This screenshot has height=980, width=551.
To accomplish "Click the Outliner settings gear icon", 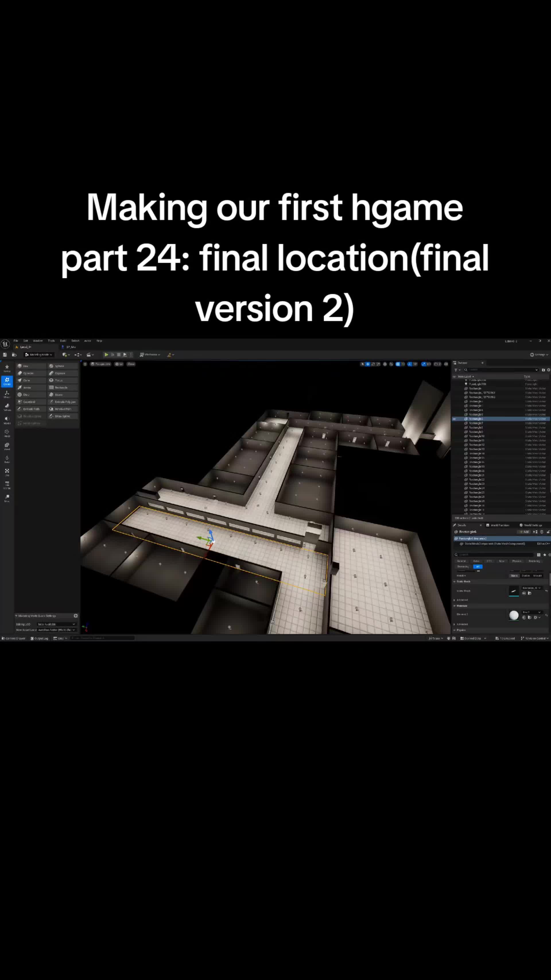I will pos(548,370).
